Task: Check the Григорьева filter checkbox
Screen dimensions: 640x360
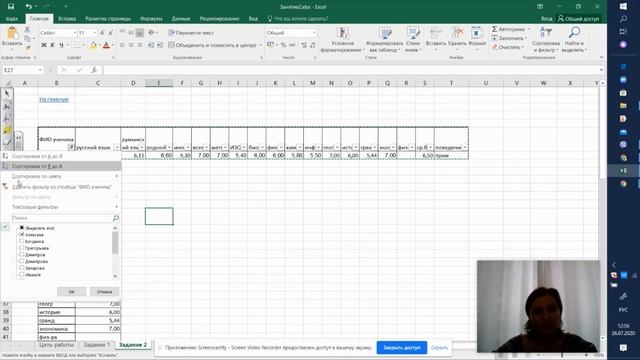Action: coord(22,248)
